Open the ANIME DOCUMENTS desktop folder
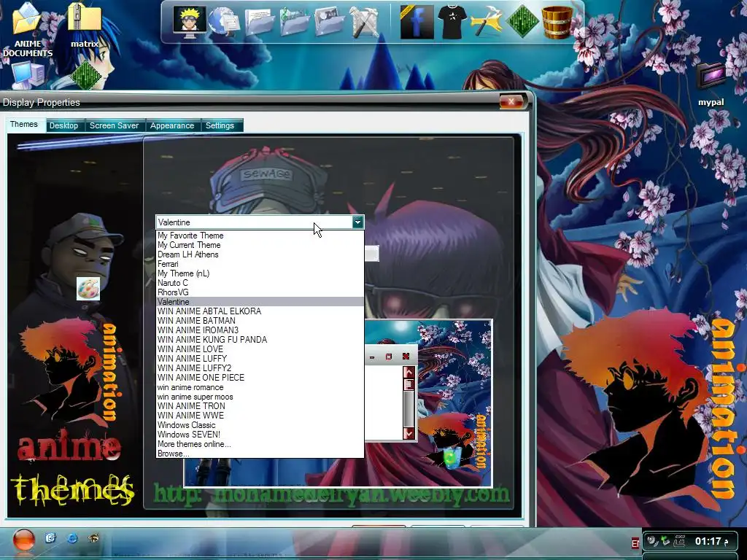 (x=27, y=29)
